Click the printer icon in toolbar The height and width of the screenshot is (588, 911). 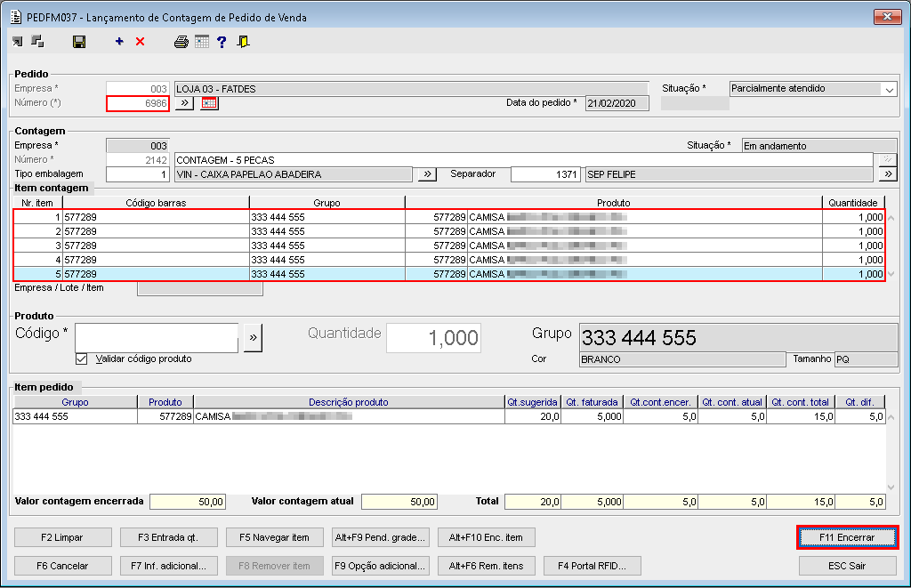181,42
